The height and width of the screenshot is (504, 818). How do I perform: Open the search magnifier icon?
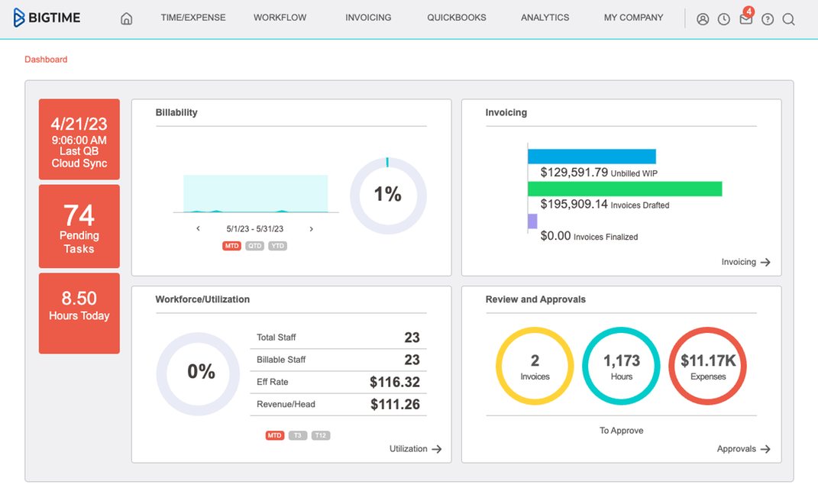tap(789, 19)
